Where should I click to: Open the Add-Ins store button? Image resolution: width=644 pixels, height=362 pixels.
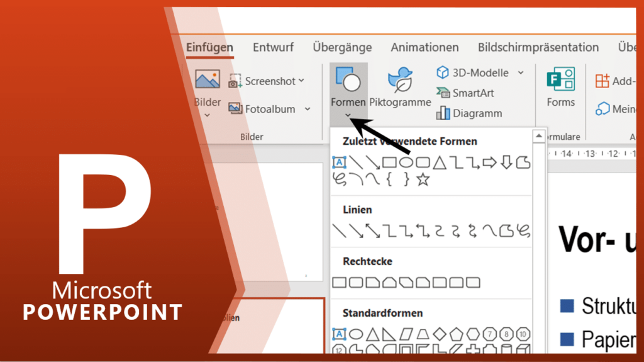[615, 81]
